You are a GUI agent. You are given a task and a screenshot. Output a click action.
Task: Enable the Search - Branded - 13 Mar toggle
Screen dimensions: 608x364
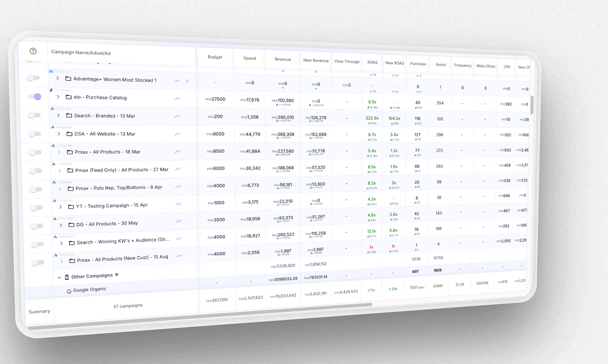pyautogui.click(x=34, y=115)
